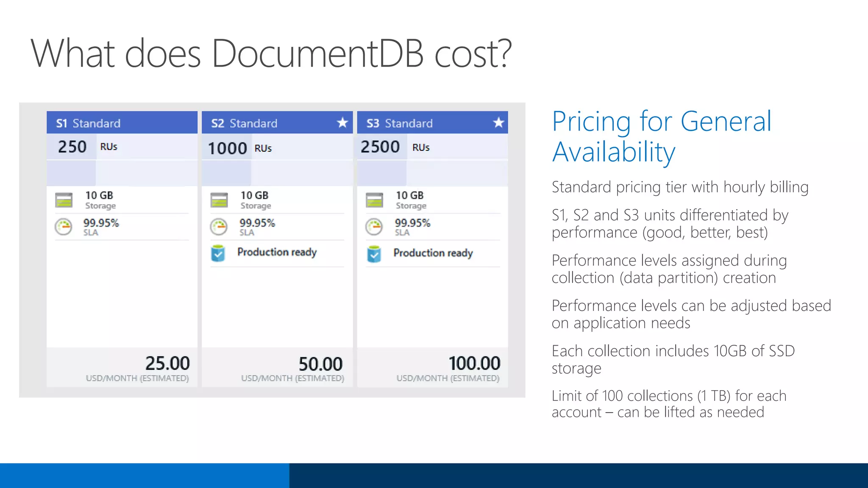Click the SLA gauge icon in S3 card
The height and width of the screenshot is (488, 868).
tap(374, 227)
